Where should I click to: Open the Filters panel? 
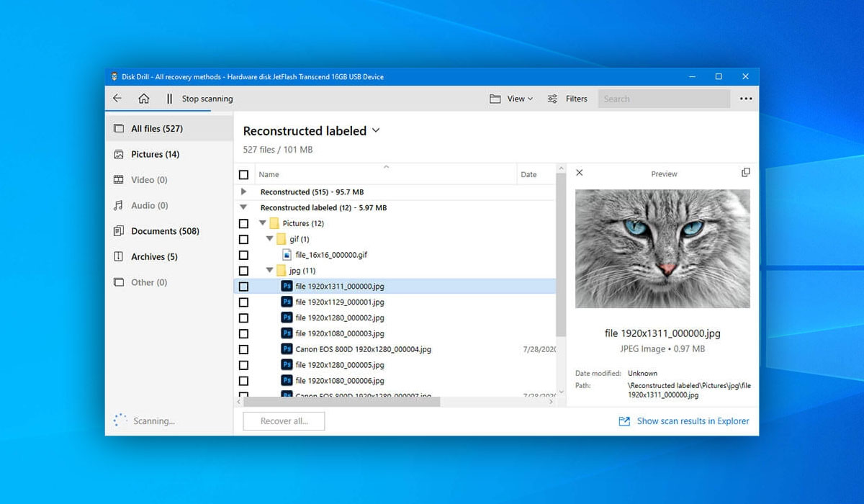click(567, 99)
